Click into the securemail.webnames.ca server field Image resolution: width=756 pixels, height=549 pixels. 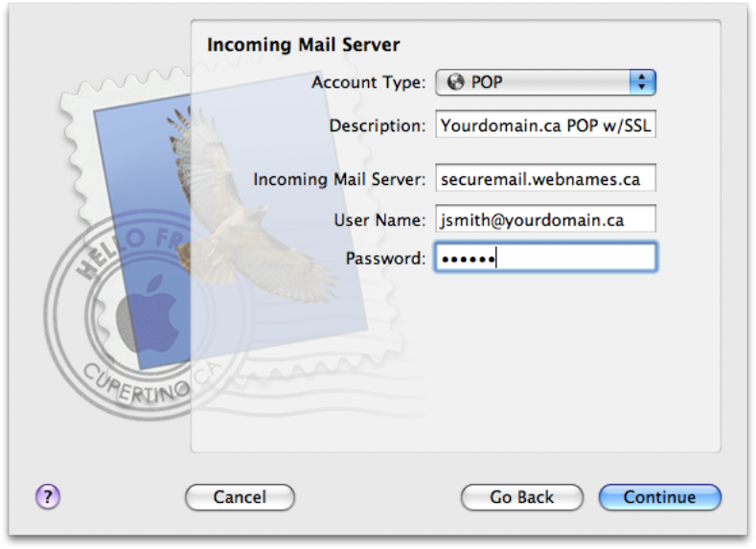(545, 179)
